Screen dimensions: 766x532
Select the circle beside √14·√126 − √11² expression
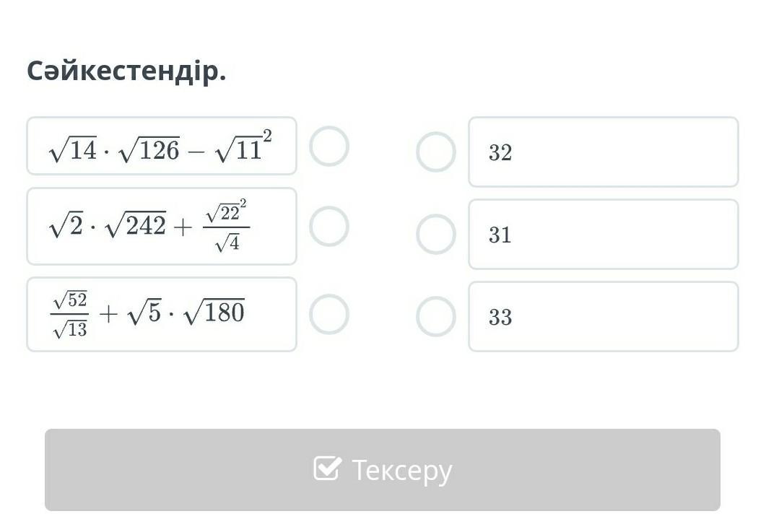pyautogui.click(x=329, y=146)
